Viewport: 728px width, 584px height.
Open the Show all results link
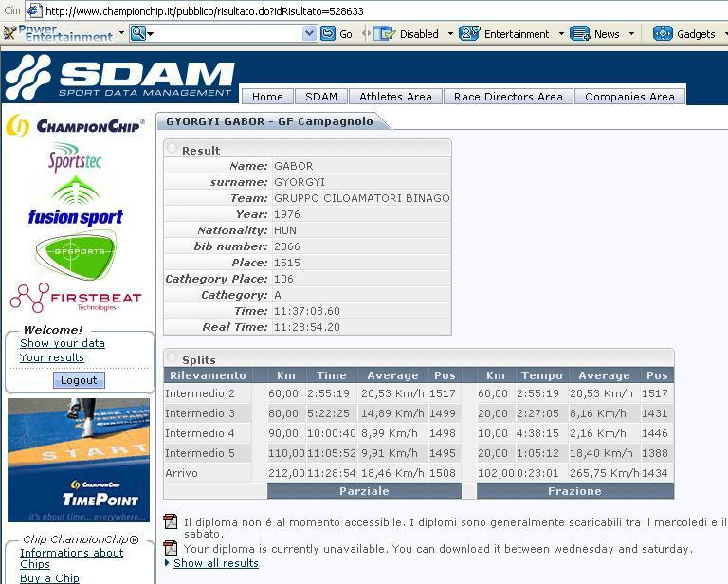[216, 563]
